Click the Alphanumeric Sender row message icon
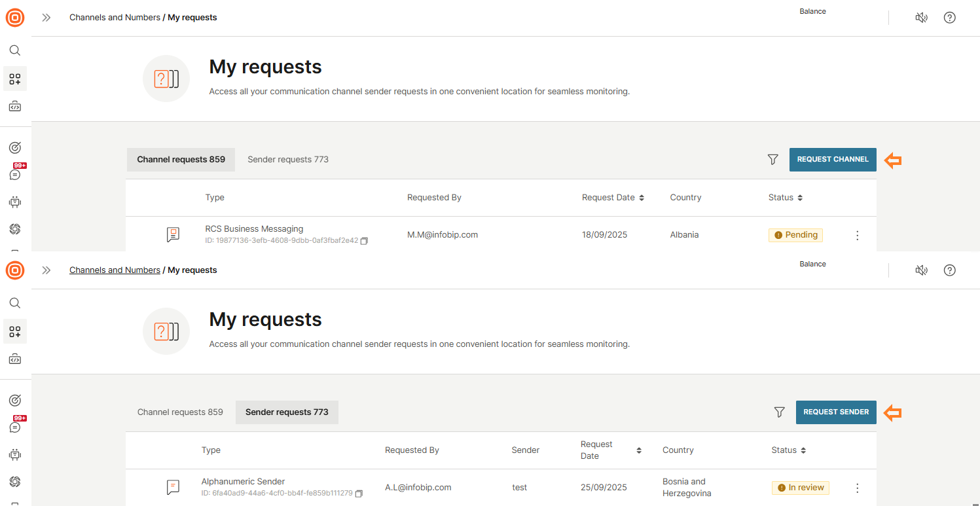The image size is (980, 506). (x=173, y=488)
